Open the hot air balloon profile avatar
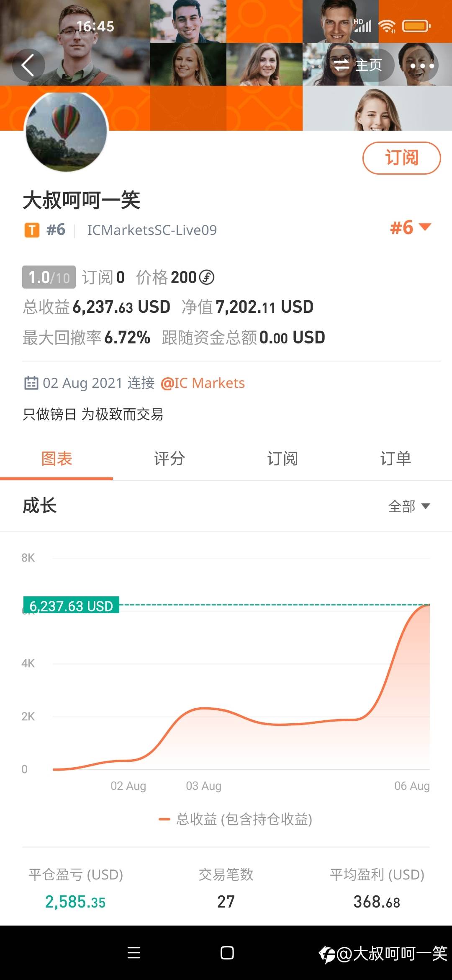Screen dimensions: 452x980 67,132
